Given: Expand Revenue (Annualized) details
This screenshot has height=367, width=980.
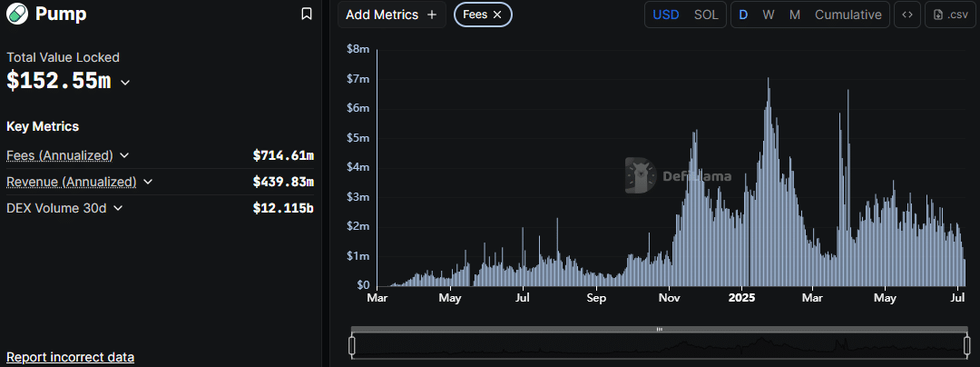Looking at the screenshot, I should click(x=148, y=182).
